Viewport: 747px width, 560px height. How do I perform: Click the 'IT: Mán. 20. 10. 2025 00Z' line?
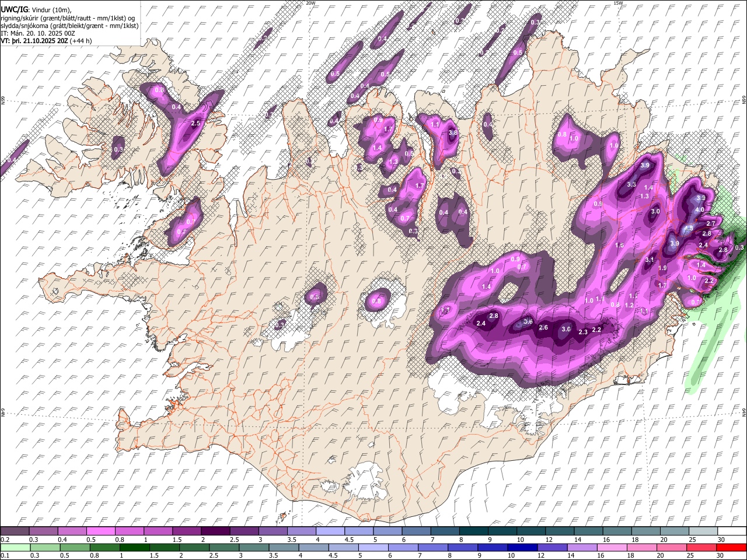click(x=37, y=34)
